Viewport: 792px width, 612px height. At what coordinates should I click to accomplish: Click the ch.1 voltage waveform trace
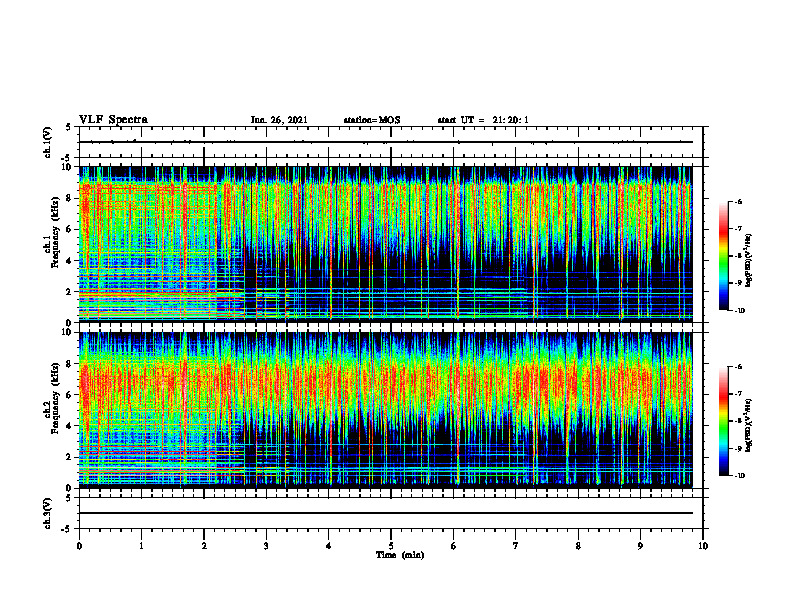click(386, 142)
